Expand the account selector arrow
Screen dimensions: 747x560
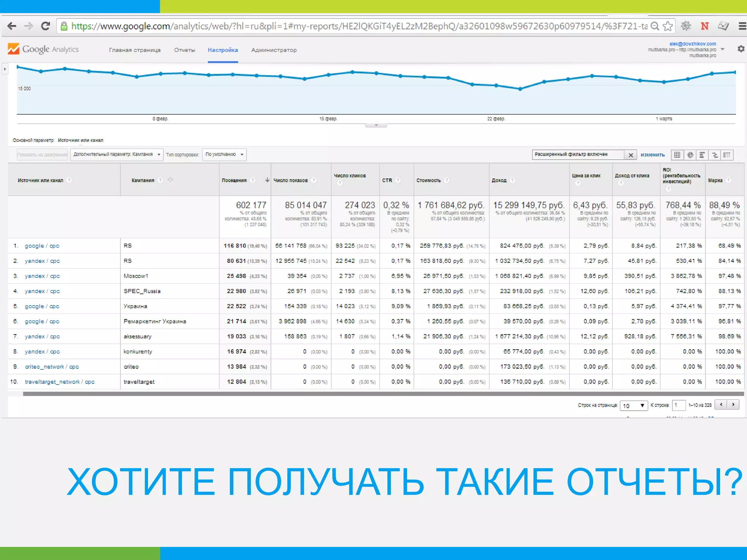tap(722, 49)
